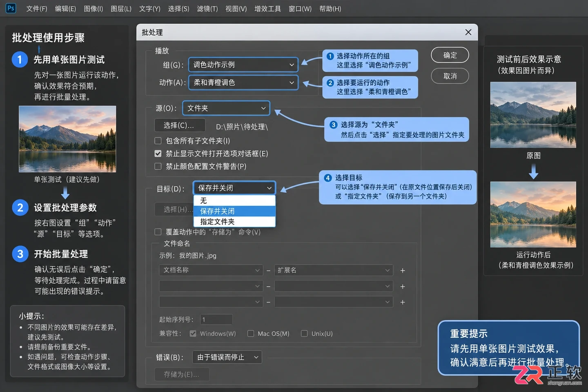588x392 pixels.
Task: Click the 单张测试 landscape thumbnail
Action: tap(67, 139)
